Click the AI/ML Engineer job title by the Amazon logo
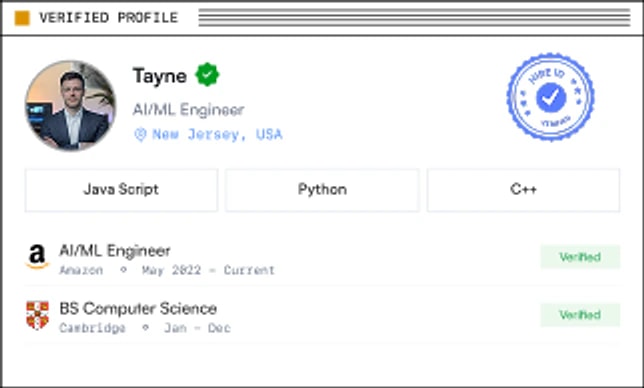 pyautogui.click(x=115, y=250)
